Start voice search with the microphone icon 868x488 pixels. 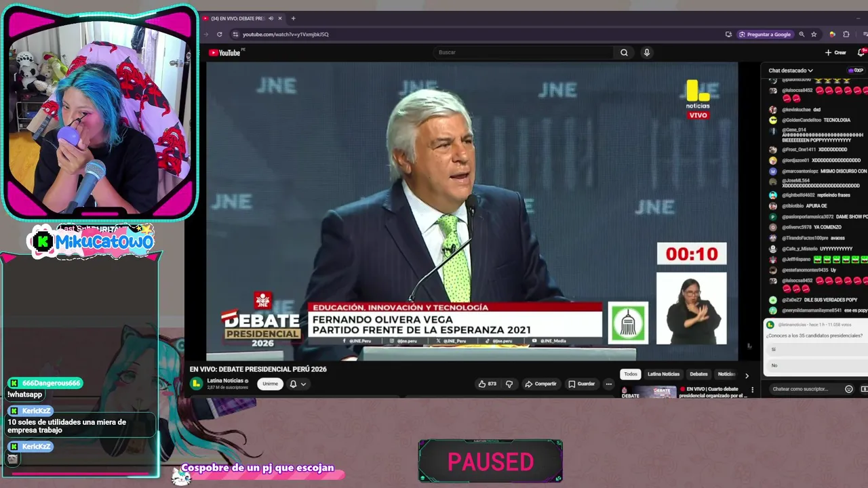[x=647, y=52]
